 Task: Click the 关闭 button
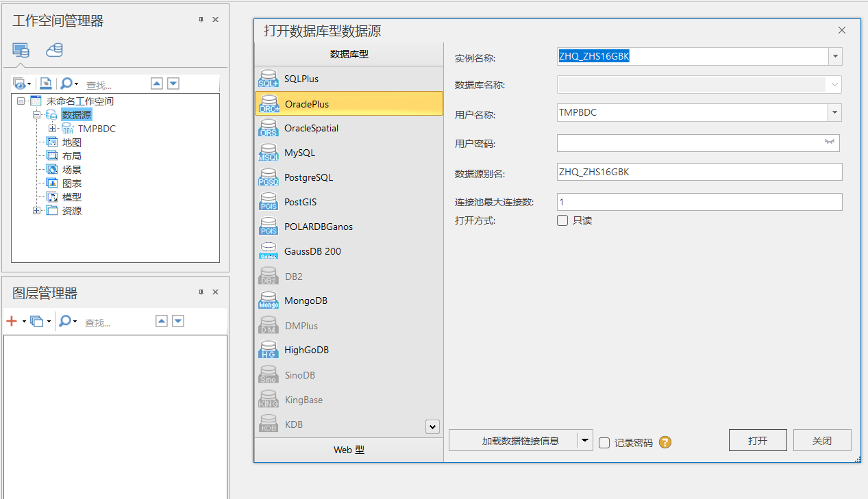click(822, 441)
